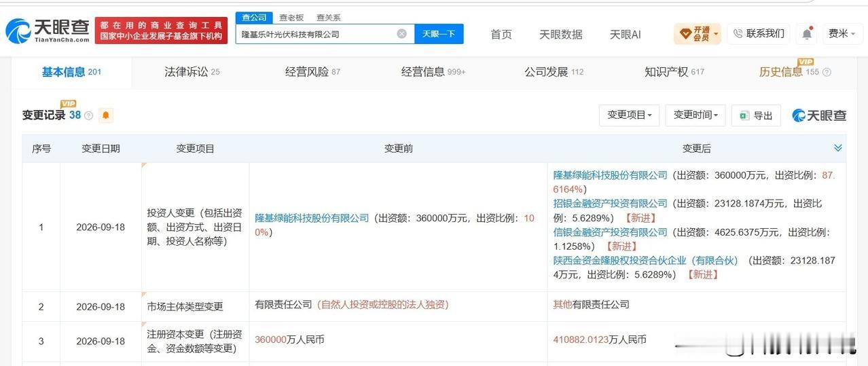Click the 序号 column header
The width and height of the screenshot is (868, 366).
point(41,148)
